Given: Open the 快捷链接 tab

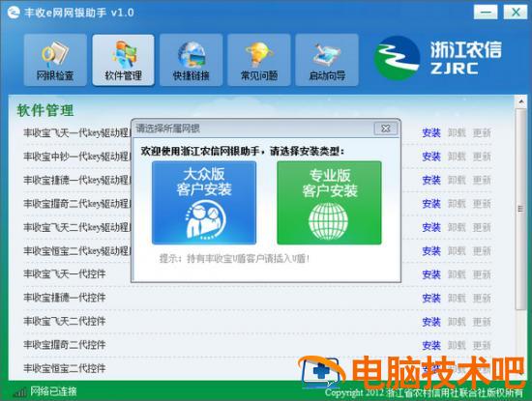Looking at the screenshot, I should 191,60.
